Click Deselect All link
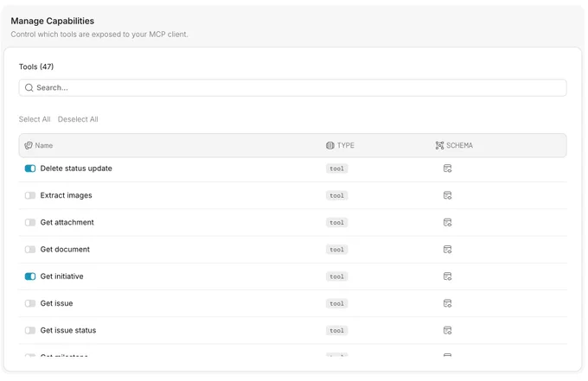This screenshot has height=381, width=588. (78, 119)
